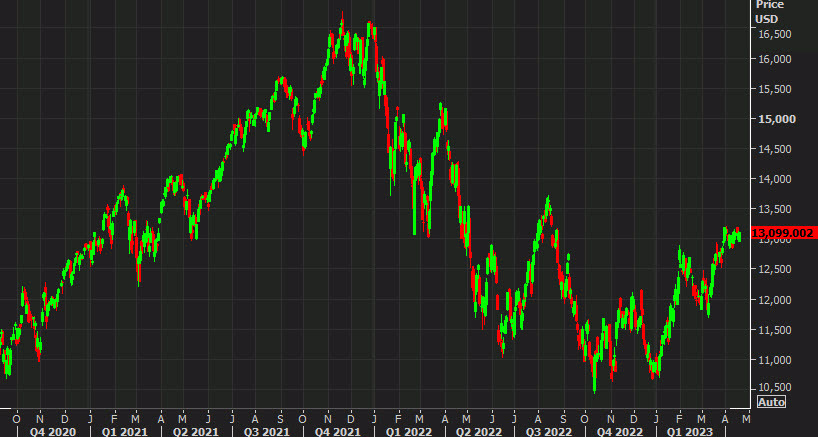Select the red 13,099,002 current price tag

[783, 233]
